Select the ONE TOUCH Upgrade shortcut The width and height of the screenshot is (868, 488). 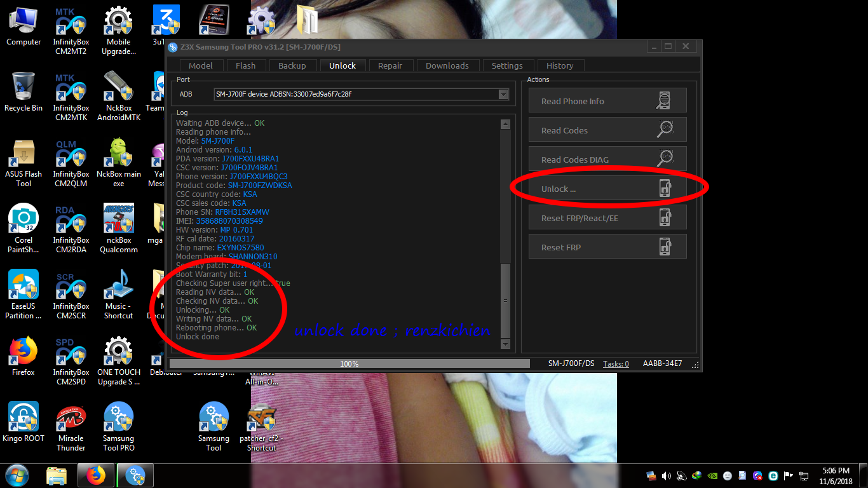coord(119,360)
